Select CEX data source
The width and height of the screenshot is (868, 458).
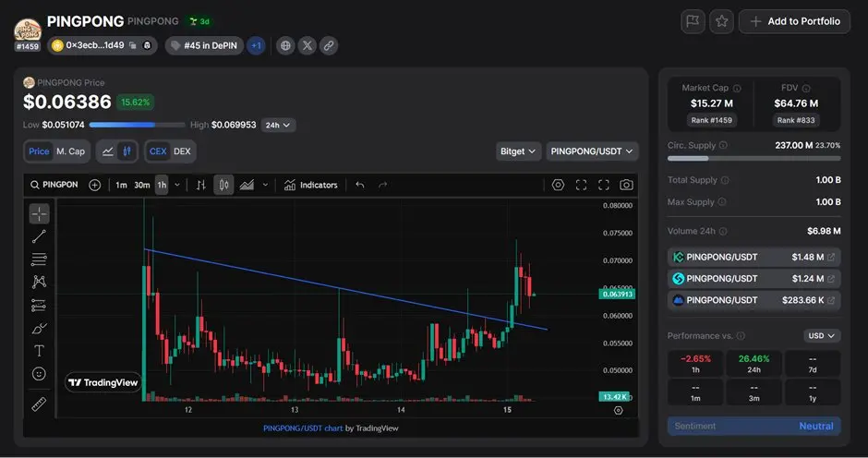tap(158, 151)
